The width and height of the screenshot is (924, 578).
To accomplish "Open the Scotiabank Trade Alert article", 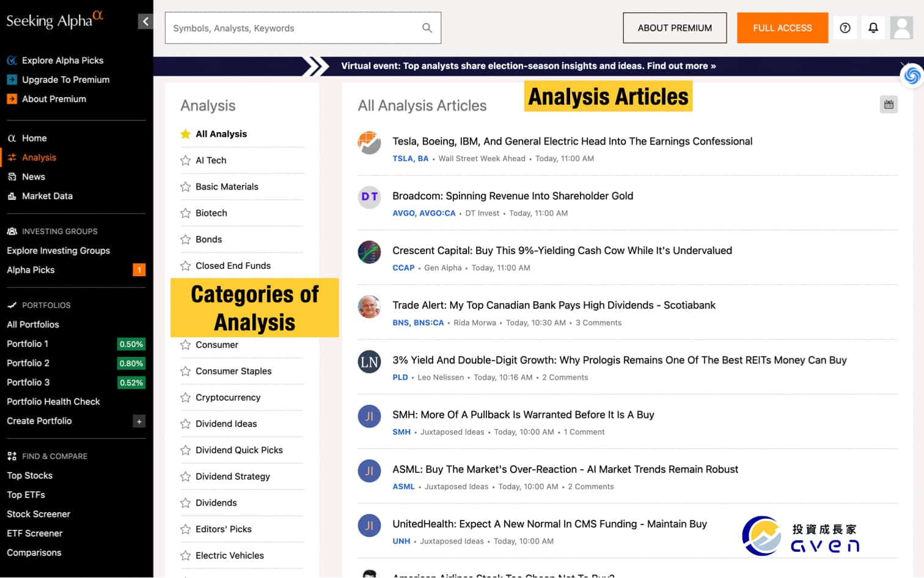I will coord(554,305).
